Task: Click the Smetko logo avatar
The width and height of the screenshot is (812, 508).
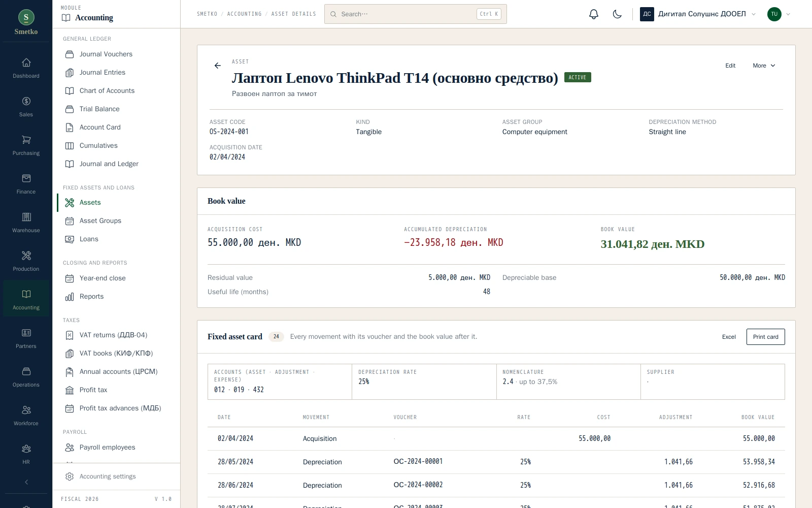Action: click(26, 17)
